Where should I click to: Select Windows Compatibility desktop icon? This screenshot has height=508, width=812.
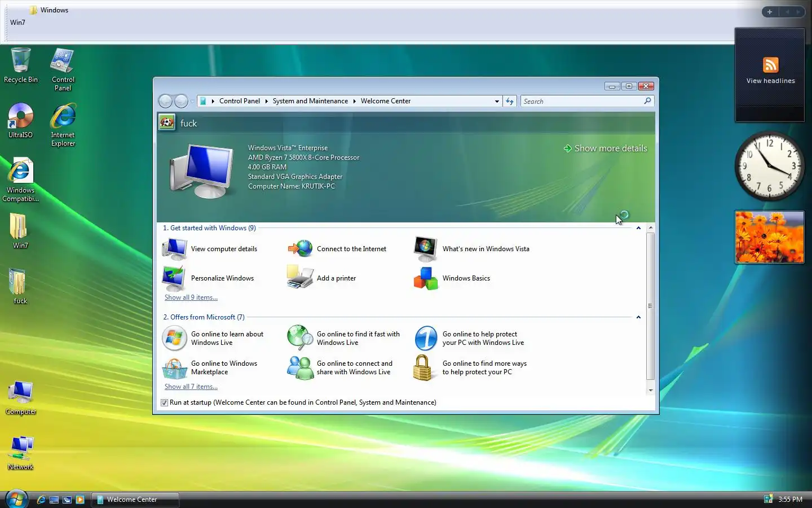tap(21, 180)
